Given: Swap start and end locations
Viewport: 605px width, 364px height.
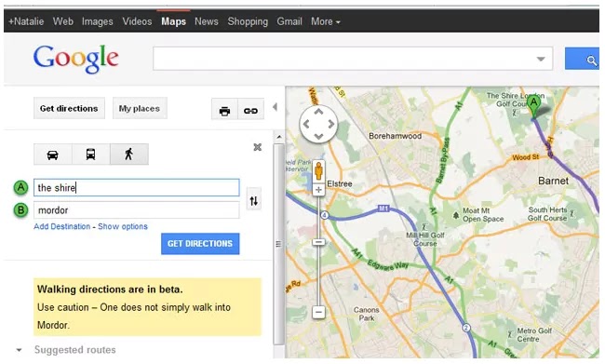Looking at the screenshot, I should [x=254, y=201].
